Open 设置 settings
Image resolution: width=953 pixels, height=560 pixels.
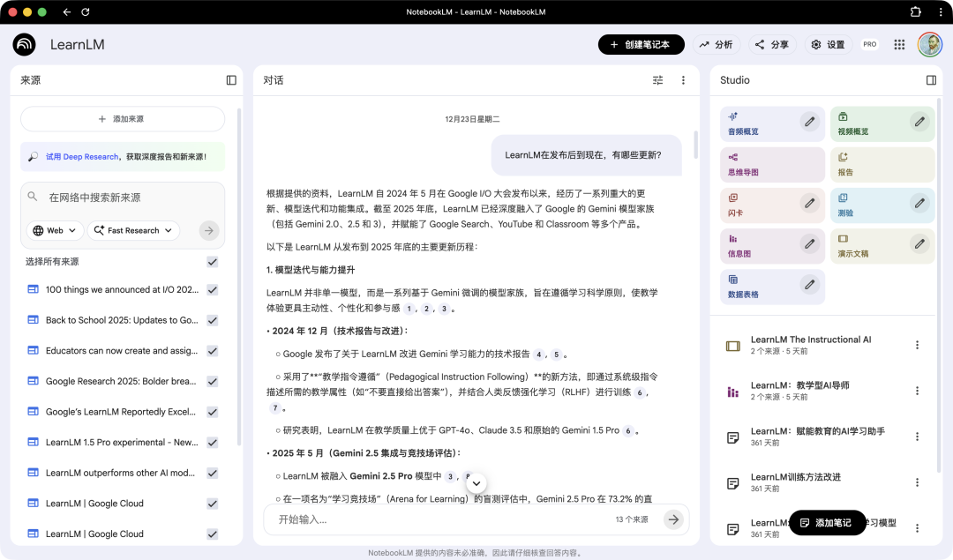click(829, 44)
